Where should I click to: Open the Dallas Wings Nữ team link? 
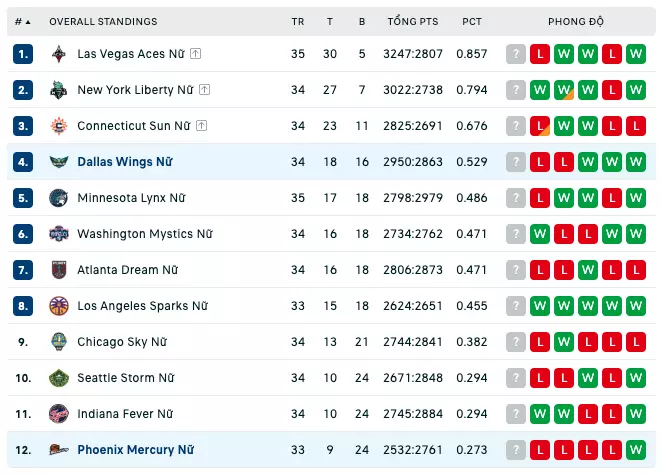coord(125,162)
